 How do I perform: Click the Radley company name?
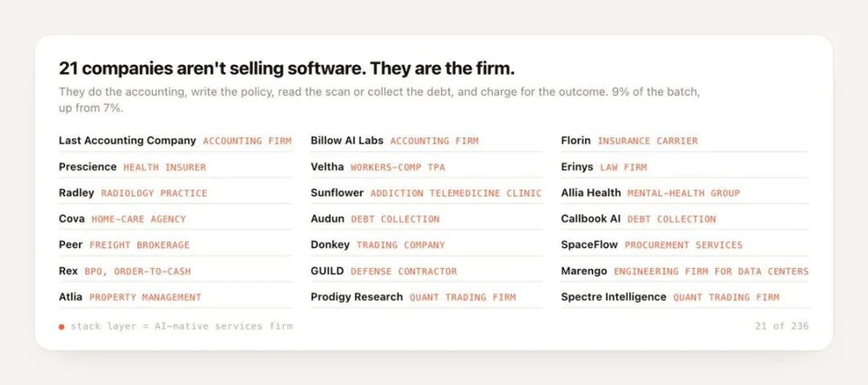(76, 193)
